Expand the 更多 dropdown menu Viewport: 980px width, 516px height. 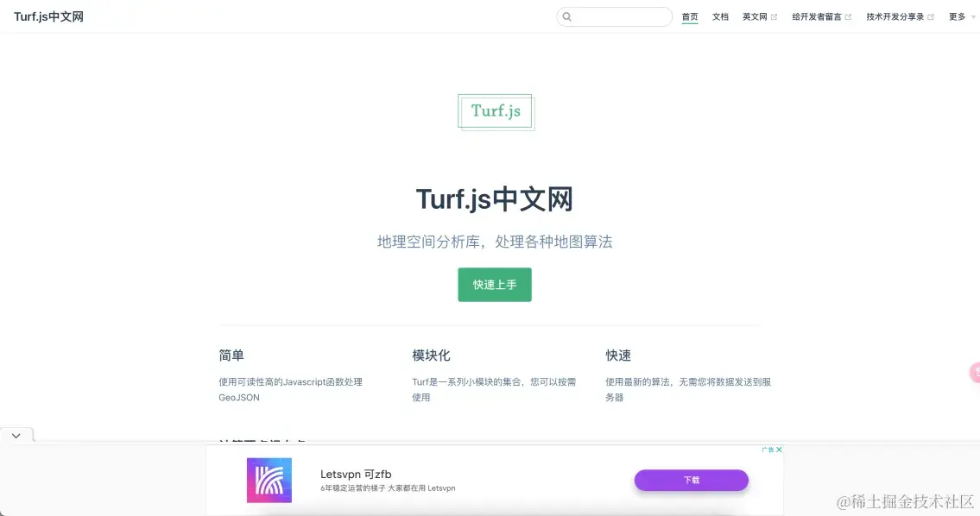961,17
